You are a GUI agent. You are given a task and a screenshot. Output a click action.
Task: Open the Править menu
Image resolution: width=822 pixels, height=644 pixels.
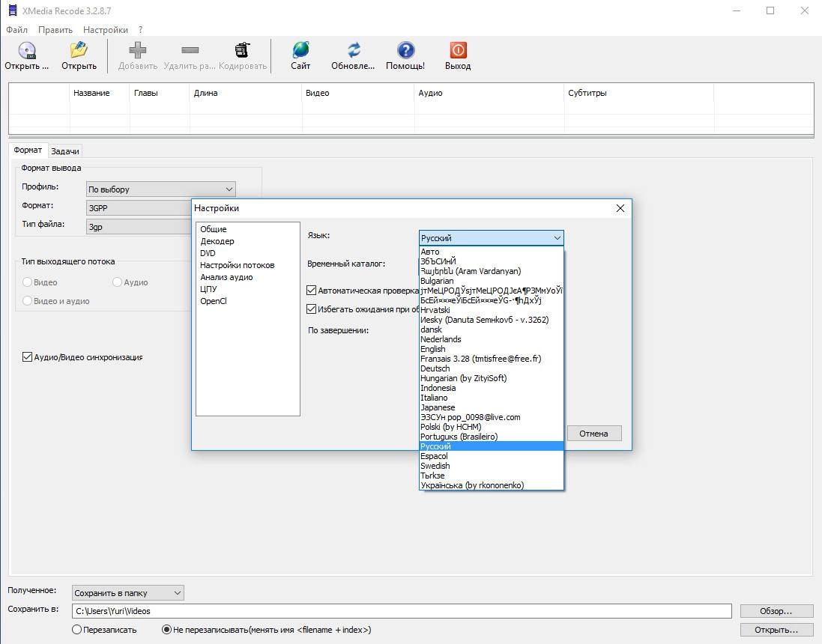click(x=55, y=30)
